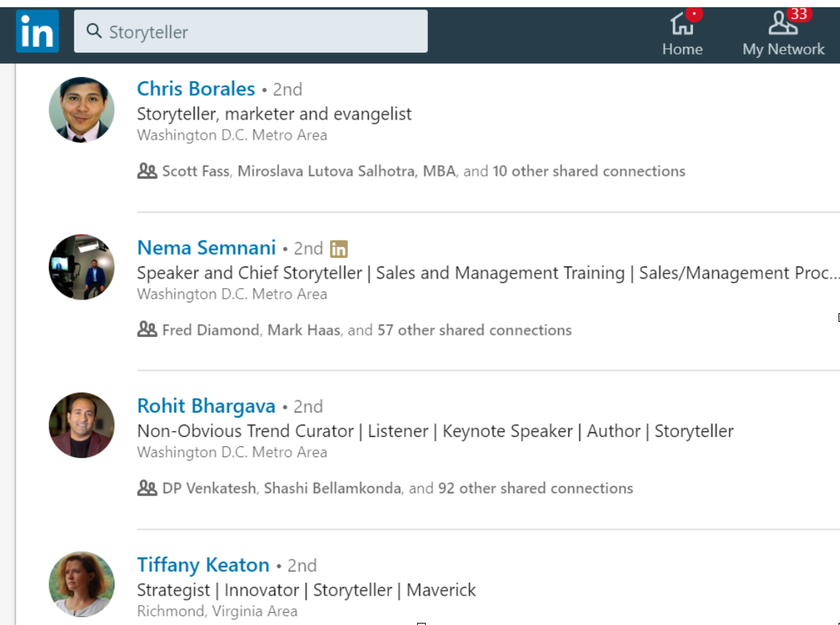Click the Storyteller search input field
The width and height of the screenshot is (840, 625).
coord(259,32)
